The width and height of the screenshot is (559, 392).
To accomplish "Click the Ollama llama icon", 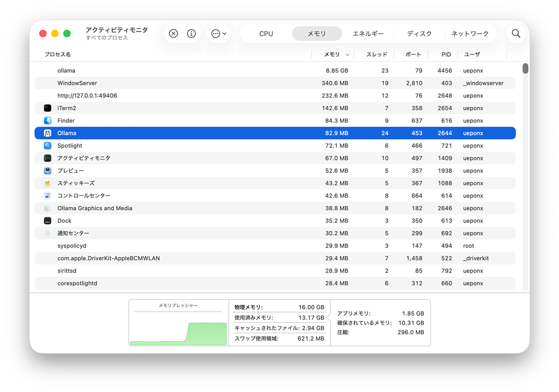I will (47, 133).
